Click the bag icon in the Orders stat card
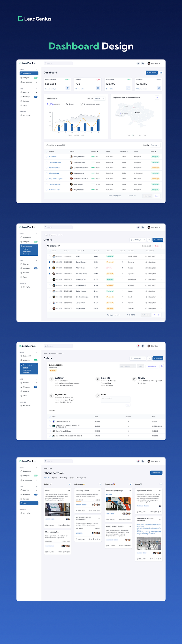 coord(98,88)
